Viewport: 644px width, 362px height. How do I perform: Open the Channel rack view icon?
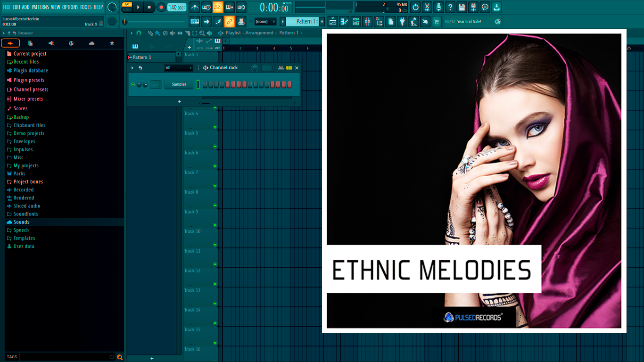point(356,21)
